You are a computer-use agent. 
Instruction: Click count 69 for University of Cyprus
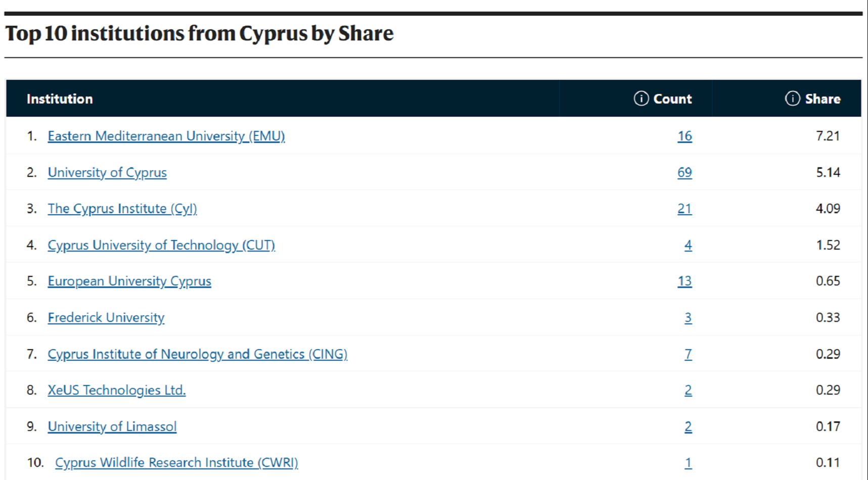pyautogui.click(x=684, y=172)
